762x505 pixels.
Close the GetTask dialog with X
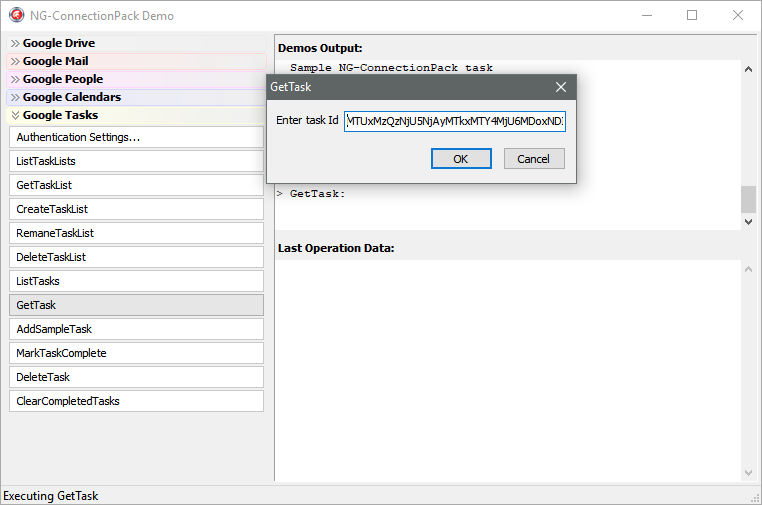[x=561, y=87]
